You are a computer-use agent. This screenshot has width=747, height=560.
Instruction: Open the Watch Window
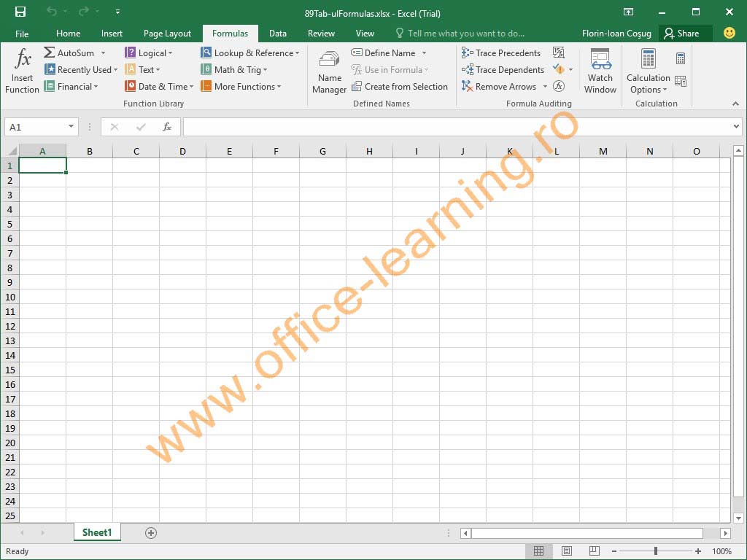(x=600, y=71)
